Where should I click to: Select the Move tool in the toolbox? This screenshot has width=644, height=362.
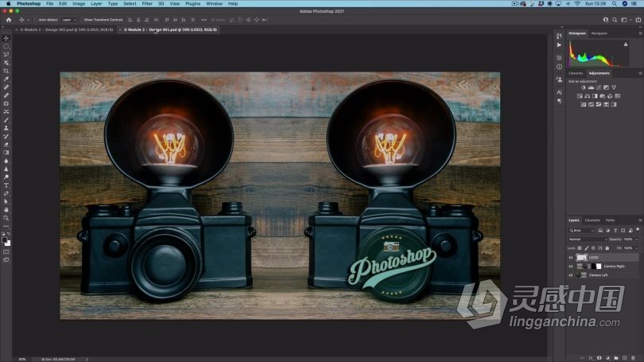[x=6, y=38]
